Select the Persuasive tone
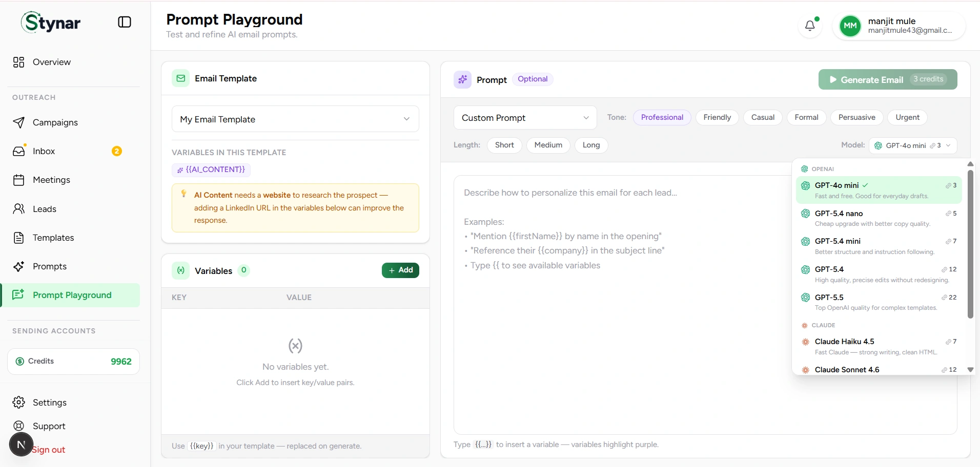The image size is (980, 467). [856, 117]
